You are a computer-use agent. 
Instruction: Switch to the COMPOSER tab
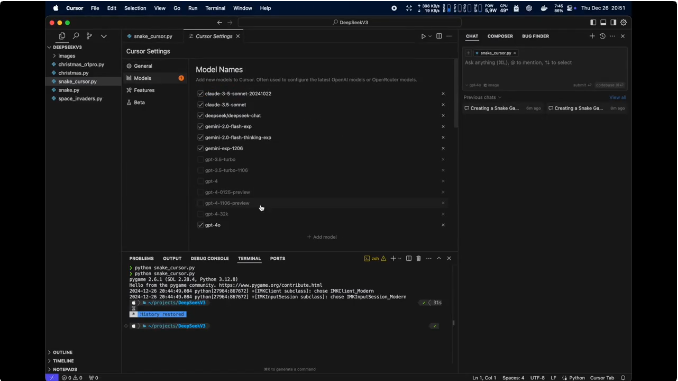(x=500, y=36)
